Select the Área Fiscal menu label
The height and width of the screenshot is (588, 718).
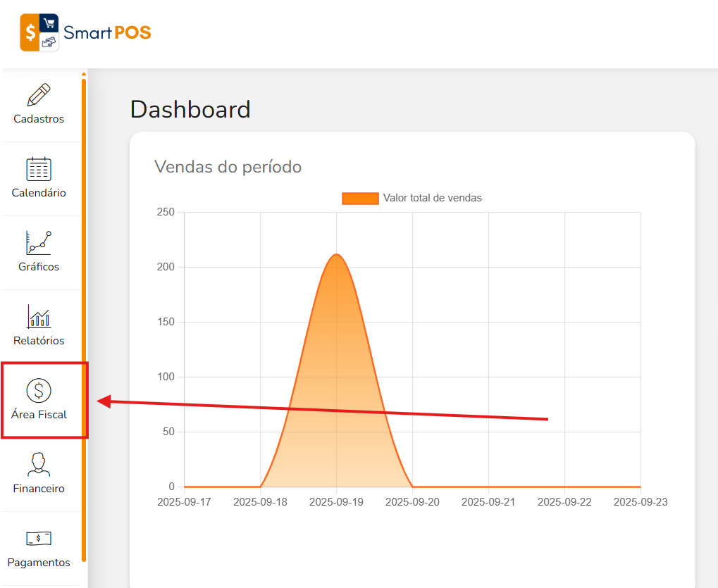pyautogui.click(x=39, y=415)
